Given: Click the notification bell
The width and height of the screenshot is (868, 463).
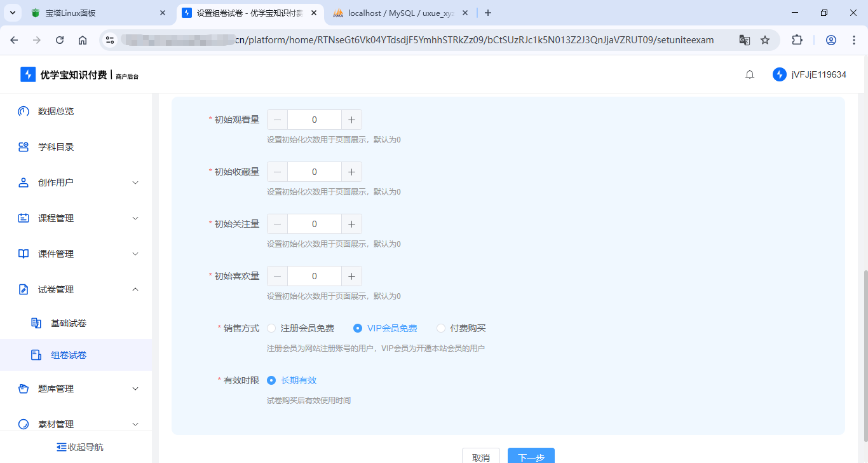Looking at the screenshot, I should pyautogui.click(x=750, y=74).
